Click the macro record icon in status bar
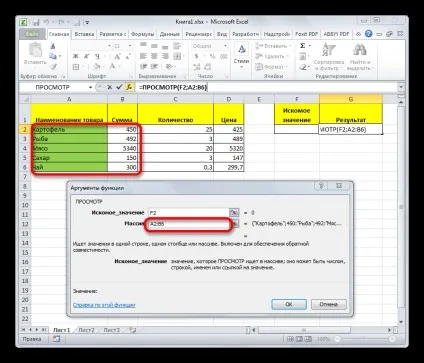Screen dimensions: 424x363 [x=56, y=339]
